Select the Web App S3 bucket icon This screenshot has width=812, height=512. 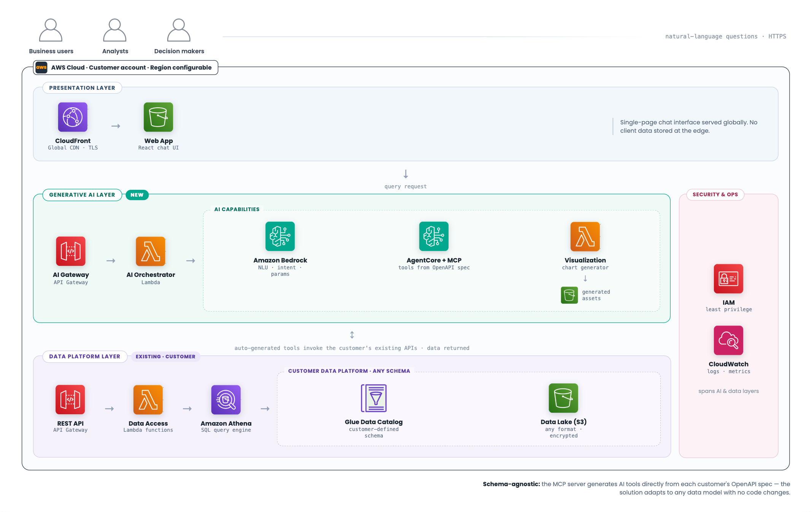click(159, 117)
